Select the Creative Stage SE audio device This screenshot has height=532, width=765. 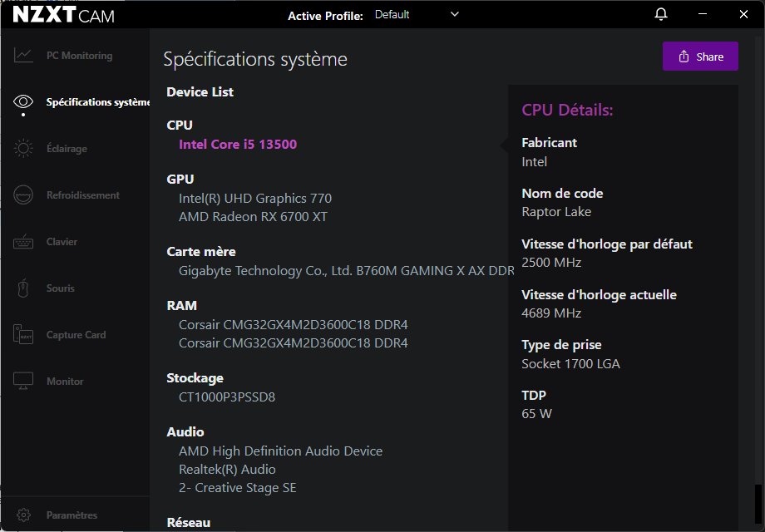[238, 488]
